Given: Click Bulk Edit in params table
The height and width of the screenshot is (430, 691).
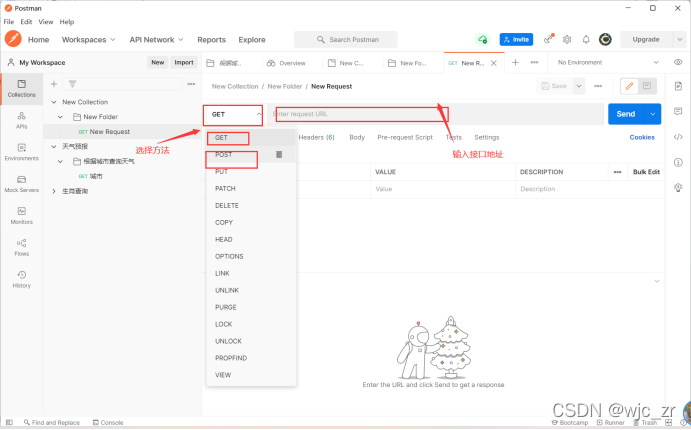Looking at the screenshot, I should click(x=646, y=172).
